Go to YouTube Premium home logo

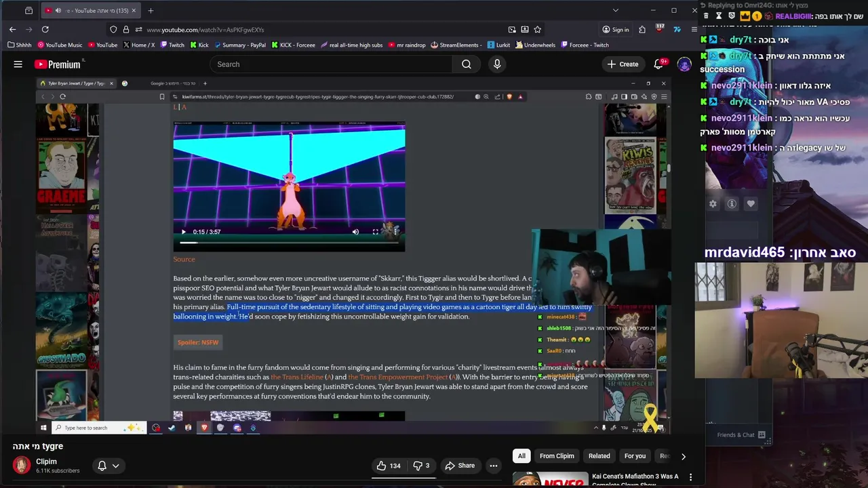point(58,64)
